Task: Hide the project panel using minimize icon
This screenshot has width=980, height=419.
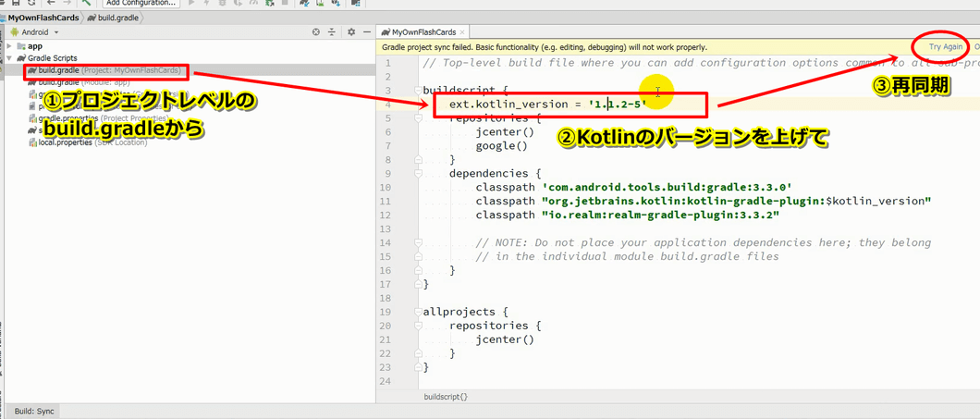Action: 367,32
